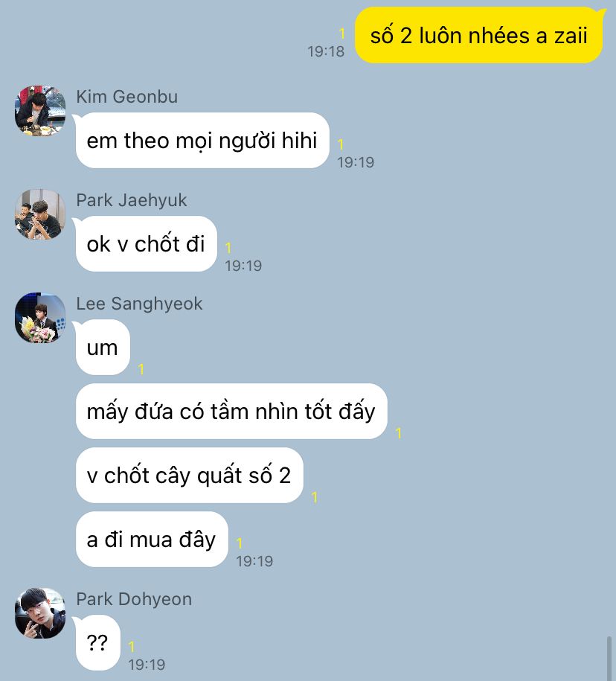Open Kim Geonbu's profile picture
This screenshot has width=616, height=681.
tap(40, 111)
